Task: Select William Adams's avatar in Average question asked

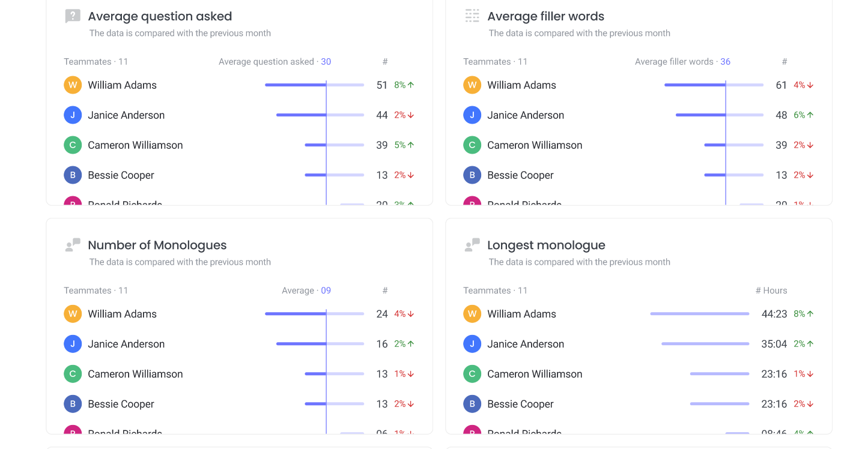Action: (x=72, y=85)
